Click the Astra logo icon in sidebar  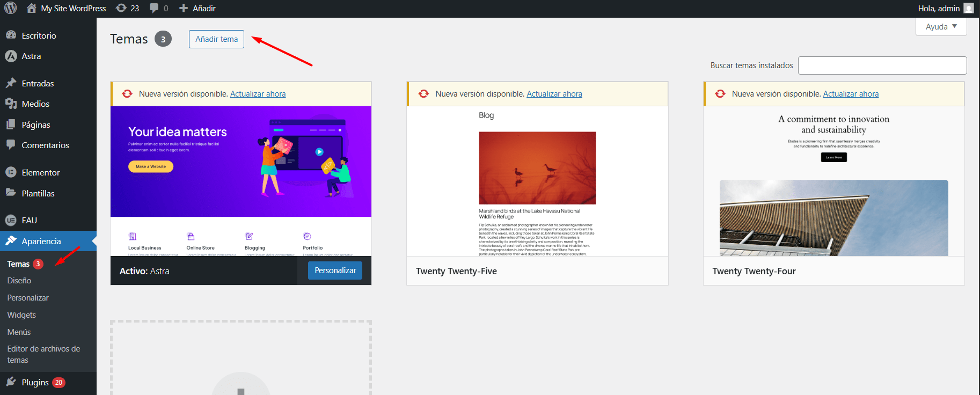coord(11,56)
